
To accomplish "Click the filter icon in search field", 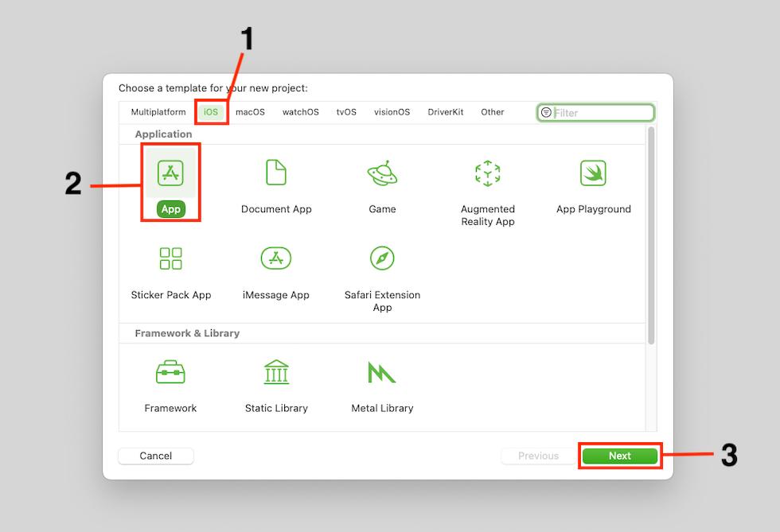I will point(546,112).
